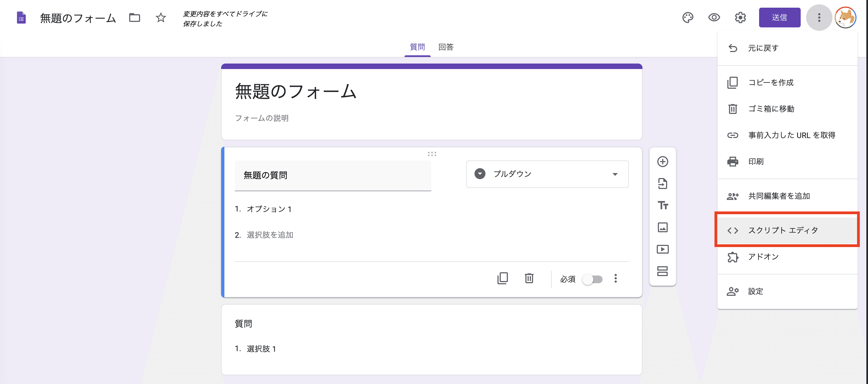Viewport: 868px width, 384px height.
Task: Click the add title/text icon
Action: 662,205
